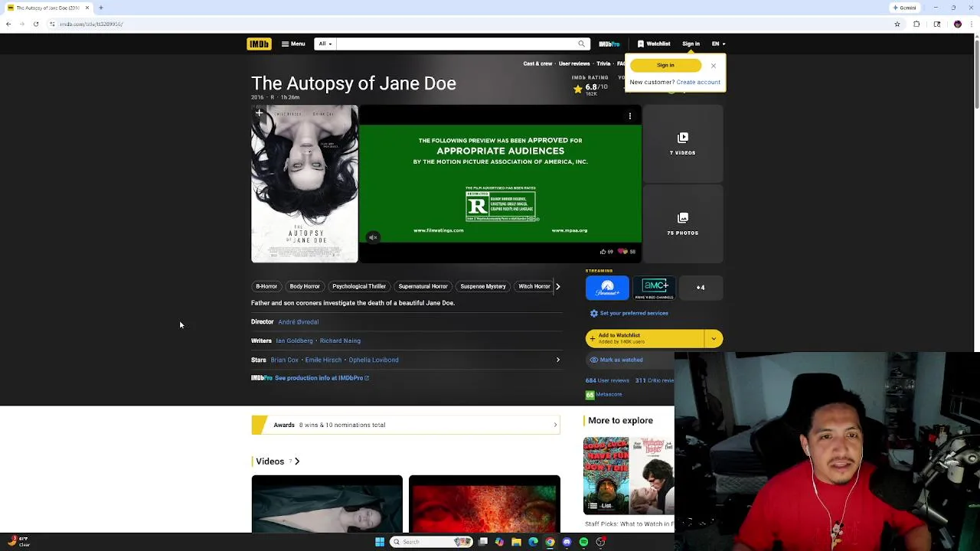Open writer Richard Naing's page
This screenshot has width=980, height=551.
pos(340,341)
